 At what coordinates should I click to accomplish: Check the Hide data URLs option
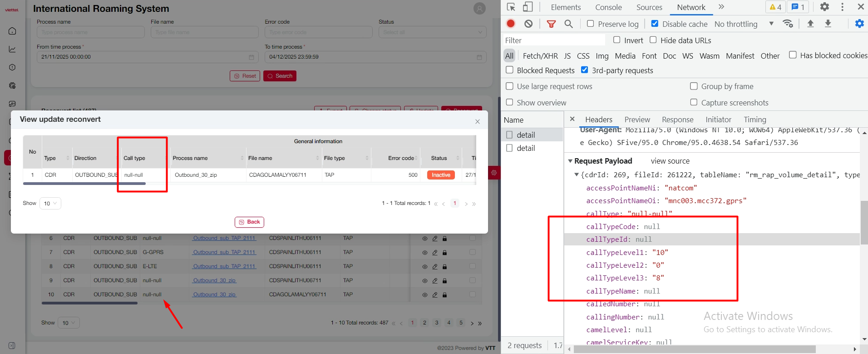click(653, 40)
